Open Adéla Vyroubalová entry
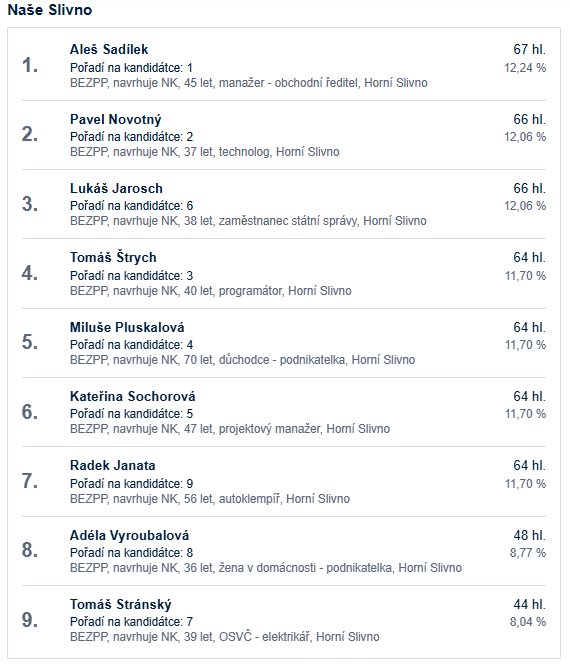 coord(129,535)
